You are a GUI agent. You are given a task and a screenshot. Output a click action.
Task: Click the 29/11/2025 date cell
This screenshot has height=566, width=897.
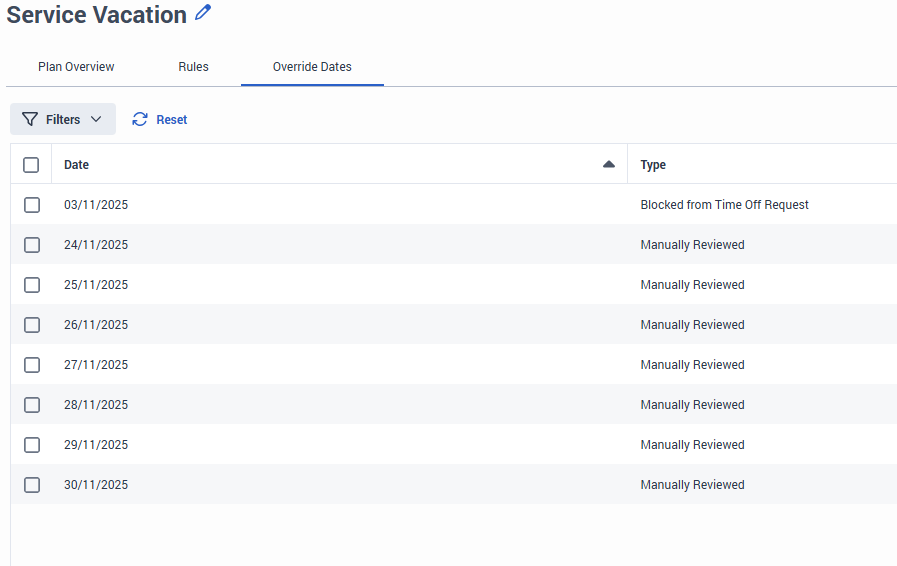[x=96, y=445]
